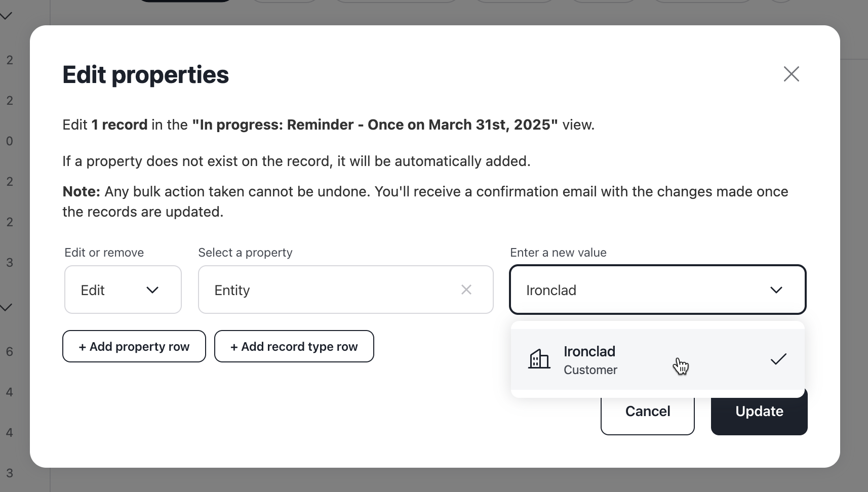
Task: Close the Edit properties dialog
Action: [x=791, y=74]
